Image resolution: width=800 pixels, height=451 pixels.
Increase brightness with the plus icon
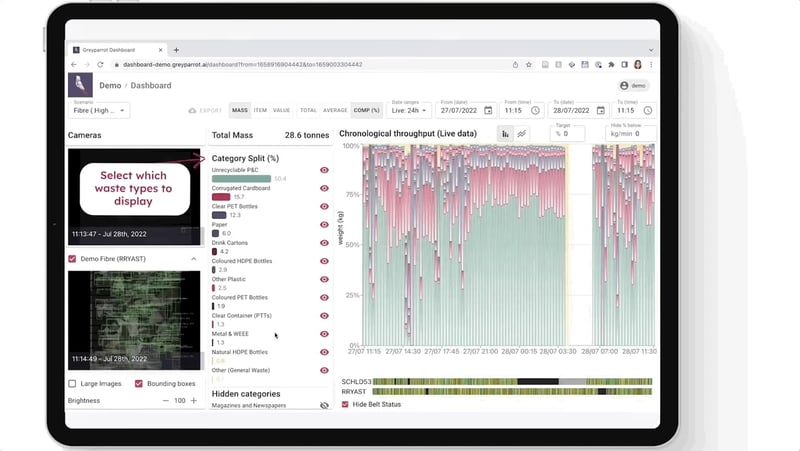point(194,400)
